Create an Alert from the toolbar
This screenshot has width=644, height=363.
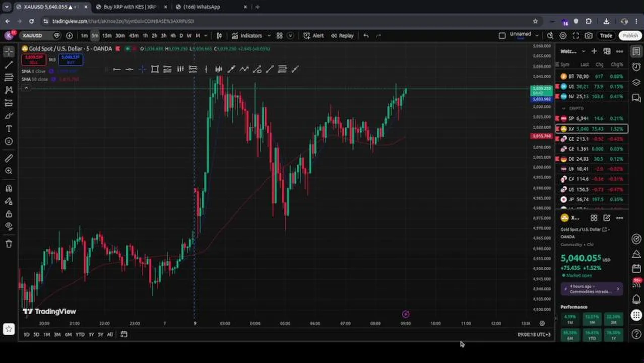pyautogui.click(x=313, y=36)
